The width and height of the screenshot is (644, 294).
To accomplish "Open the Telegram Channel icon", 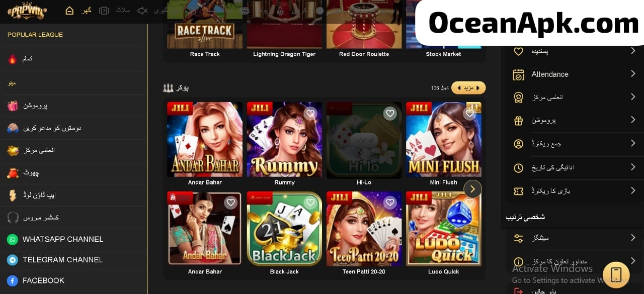I will pyautogui.click(x=13, y=260).
